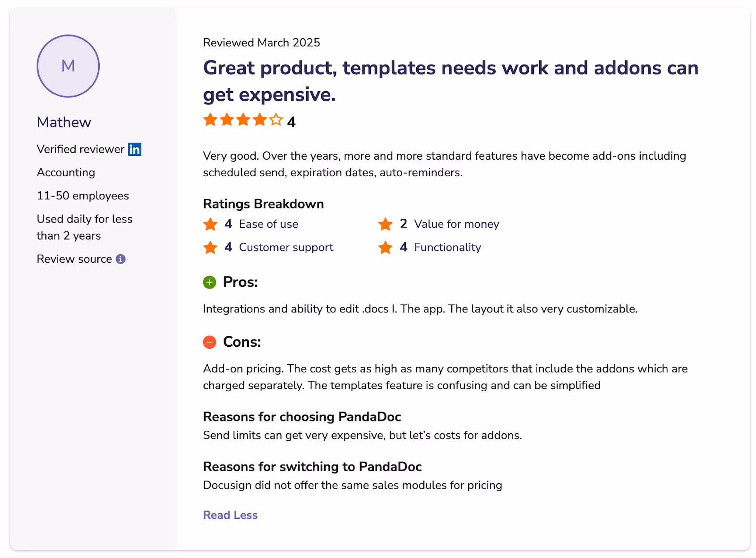
Task: Click the Ratings Breakdown heading
Action: tap(263, 204)
